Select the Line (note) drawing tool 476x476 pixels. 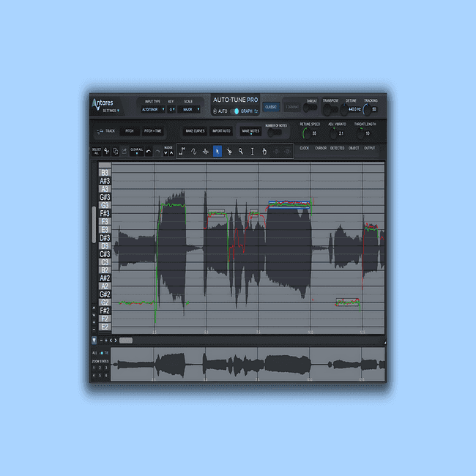(182, 151)
